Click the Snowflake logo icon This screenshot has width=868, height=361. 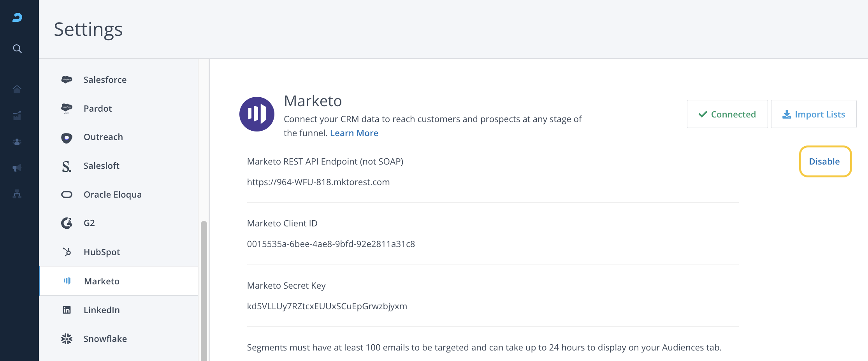tap(67, 339)
